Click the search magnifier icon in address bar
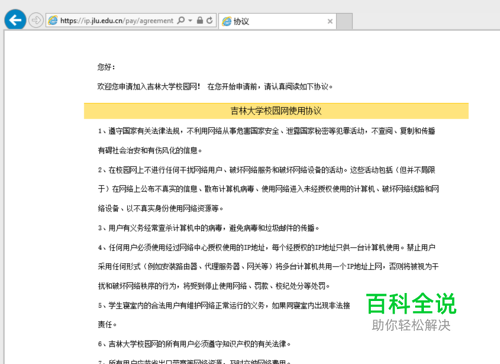The image size is (500, 364). 181,20
